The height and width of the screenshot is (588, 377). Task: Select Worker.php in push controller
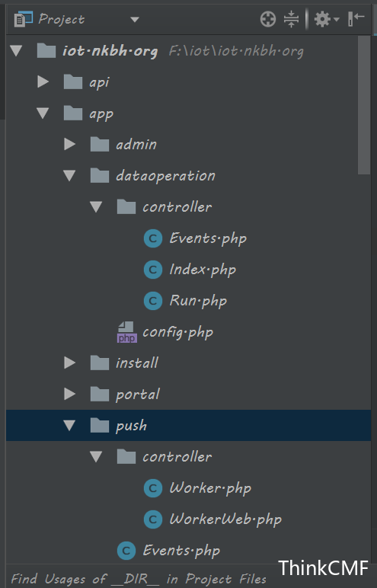210,488
